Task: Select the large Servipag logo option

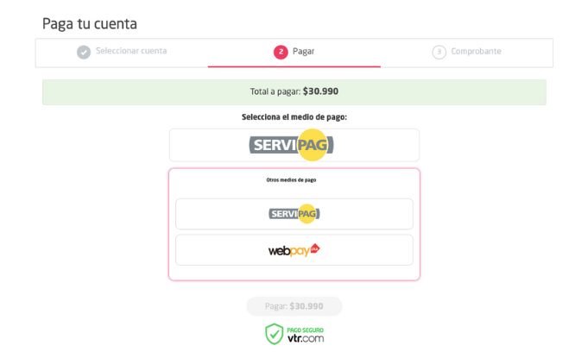Action: [x=294, y=145]
